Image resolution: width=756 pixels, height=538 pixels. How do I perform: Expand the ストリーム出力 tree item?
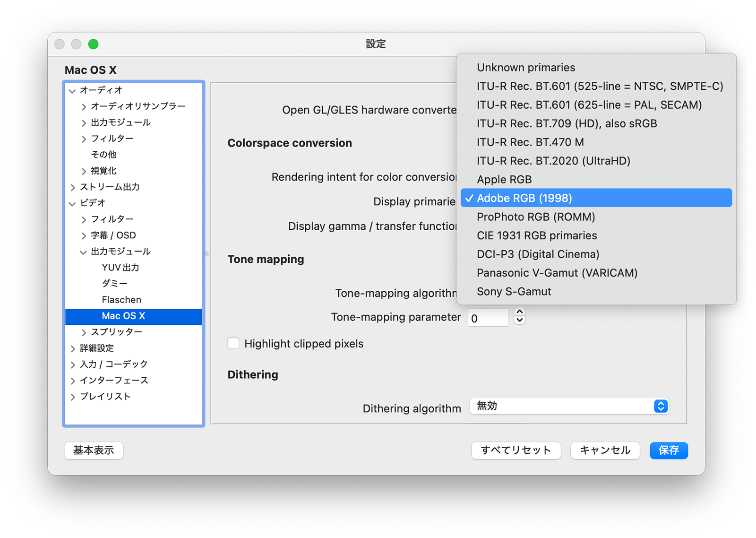(72, 187)
